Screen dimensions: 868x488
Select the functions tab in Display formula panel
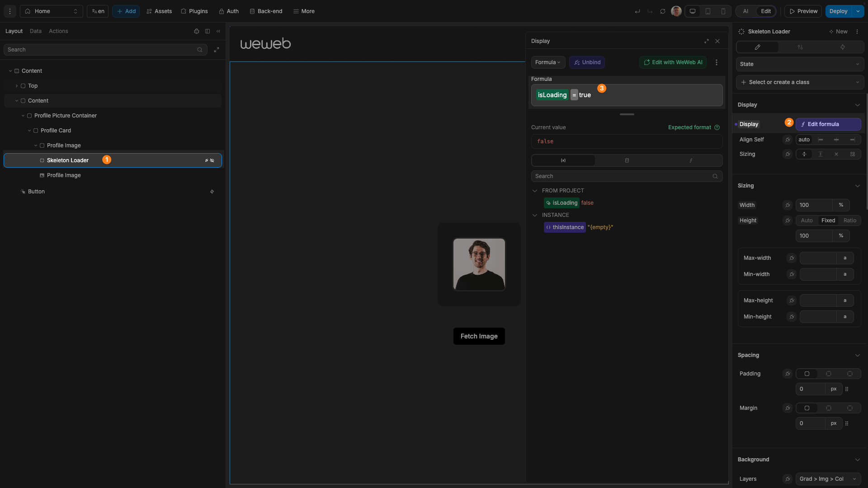tap(691, 160)
